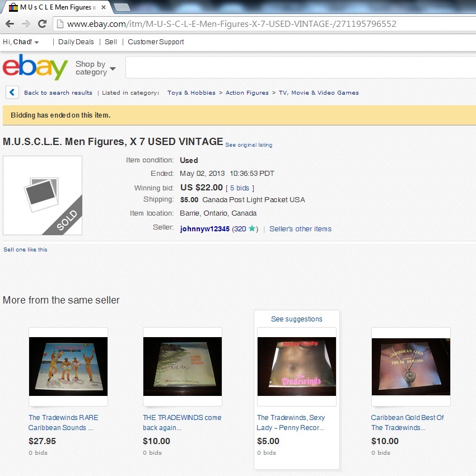476x476 pixels.
Task: Click the browser Back arrow button
Action: click(x=10, y=24)
